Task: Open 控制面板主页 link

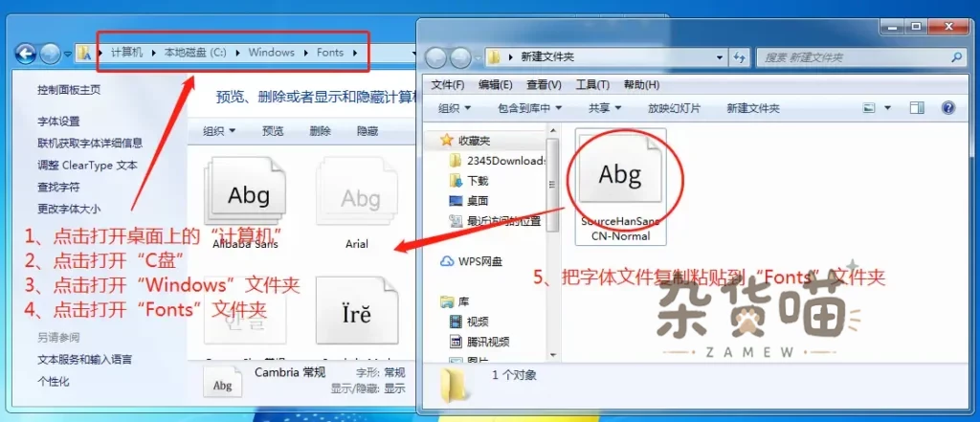Action: coord(69,89)
